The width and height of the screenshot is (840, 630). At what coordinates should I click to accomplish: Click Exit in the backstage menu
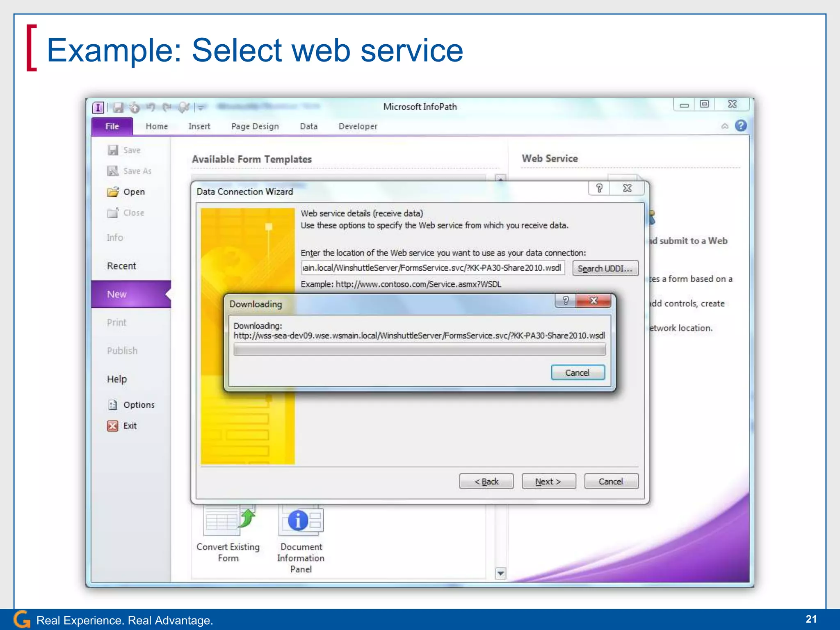[130, 426]
